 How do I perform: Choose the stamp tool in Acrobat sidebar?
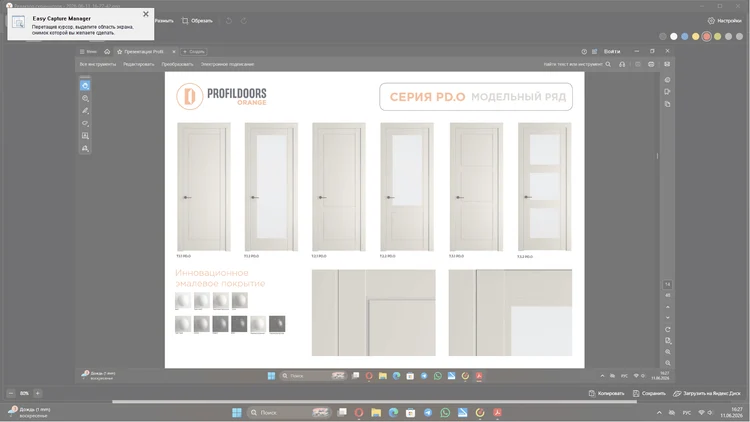coord(85,148)
